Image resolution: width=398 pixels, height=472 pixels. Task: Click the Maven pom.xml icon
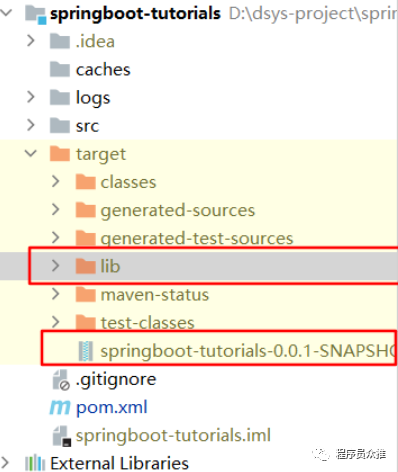click(60, 407)
